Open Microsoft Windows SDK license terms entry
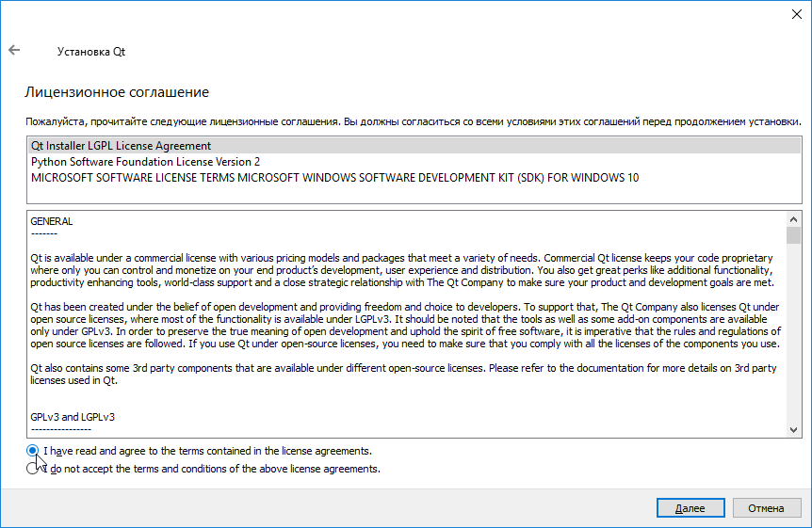 (x=334, y=178)
